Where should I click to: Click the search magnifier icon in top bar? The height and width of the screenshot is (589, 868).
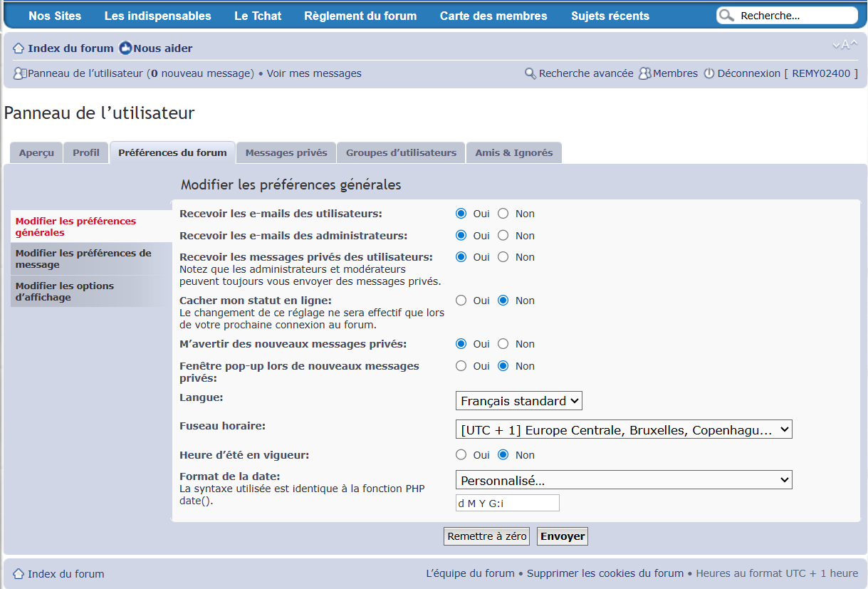click(726, 16)
